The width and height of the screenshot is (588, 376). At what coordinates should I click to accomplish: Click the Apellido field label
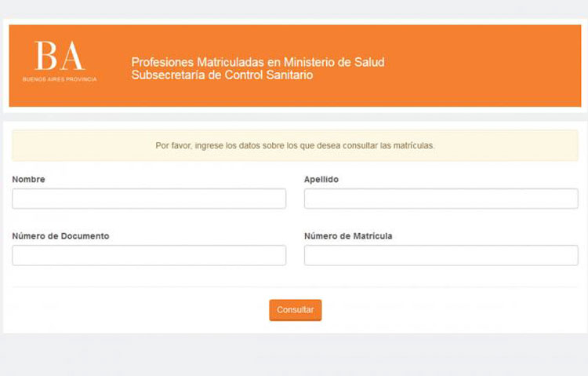click(x=321, y=180)
